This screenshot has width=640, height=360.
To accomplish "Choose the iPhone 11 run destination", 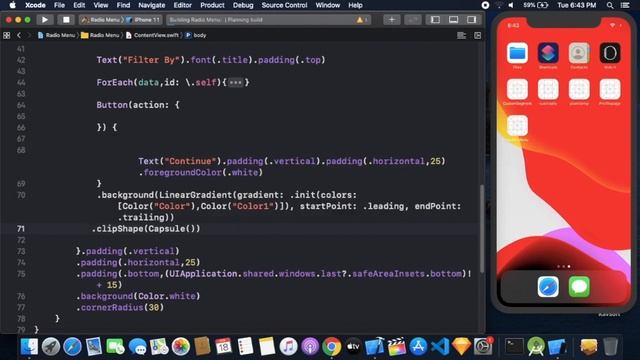I will pyautogui.click(x=143, y=20).
